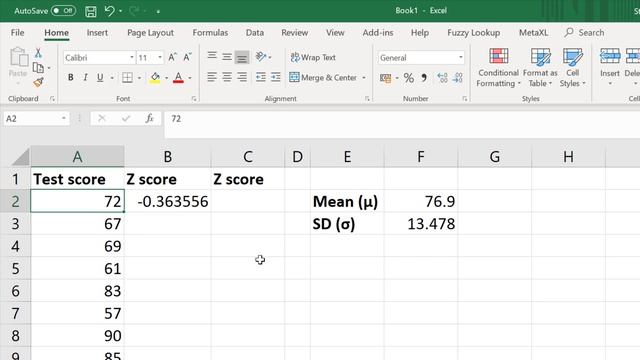This screenshot has height=360, width=640.
Task: Apply the yellow Fill Color
Action: pyautogui.click(x=155, y=78)
